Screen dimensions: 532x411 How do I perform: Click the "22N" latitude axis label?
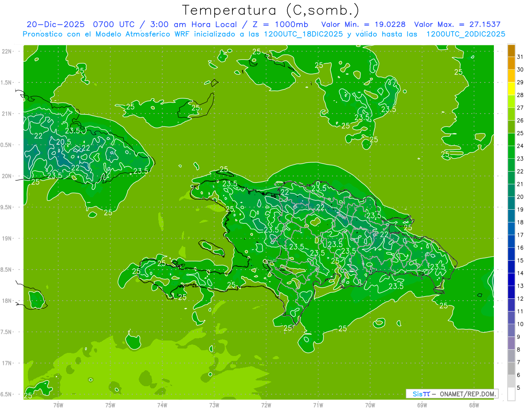[x=8, y=51]
